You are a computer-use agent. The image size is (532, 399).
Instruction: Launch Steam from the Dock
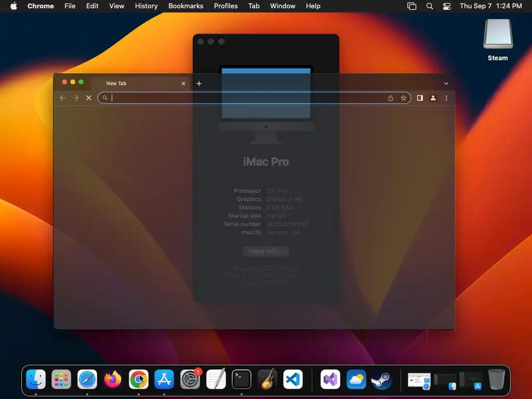tap(382, 379)
